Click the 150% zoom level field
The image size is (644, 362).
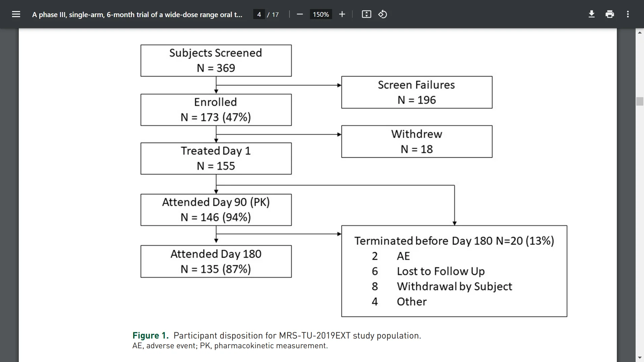click(x=321, y=14)
